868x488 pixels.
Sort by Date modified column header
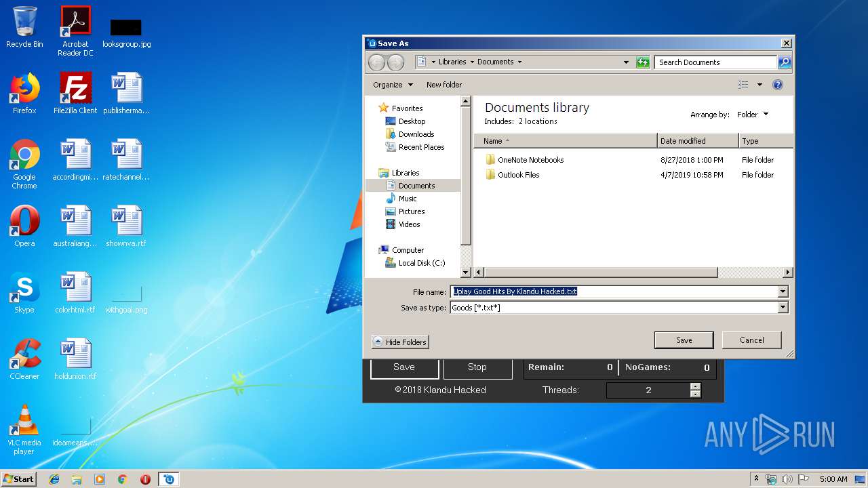pos(698,141)
